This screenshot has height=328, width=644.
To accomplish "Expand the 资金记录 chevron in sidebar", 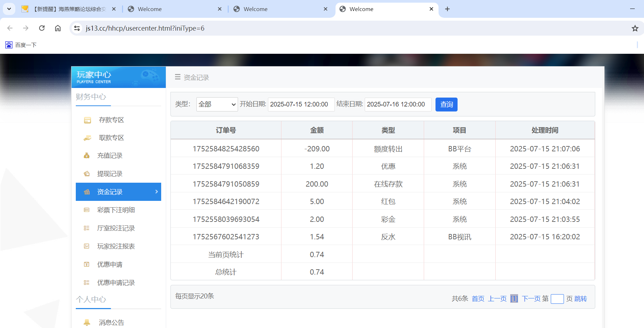I will click(x=156, y=192).
